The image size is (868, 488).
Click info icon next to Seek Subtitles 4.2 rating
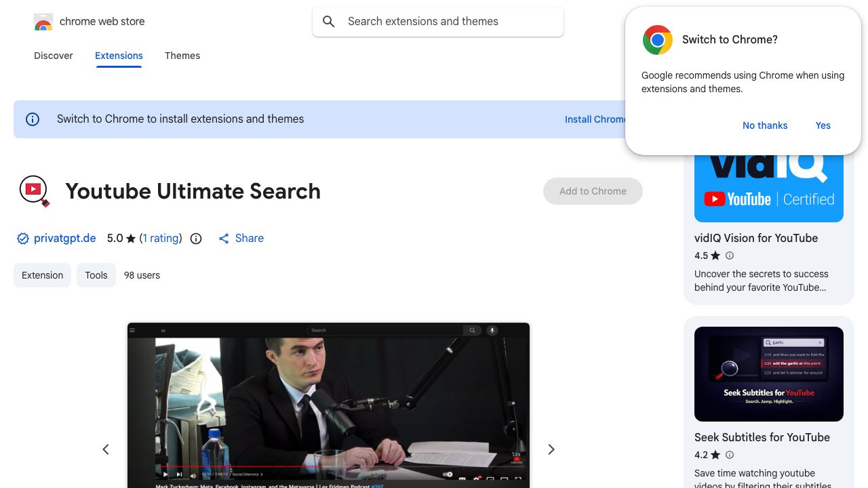[730, 455]
